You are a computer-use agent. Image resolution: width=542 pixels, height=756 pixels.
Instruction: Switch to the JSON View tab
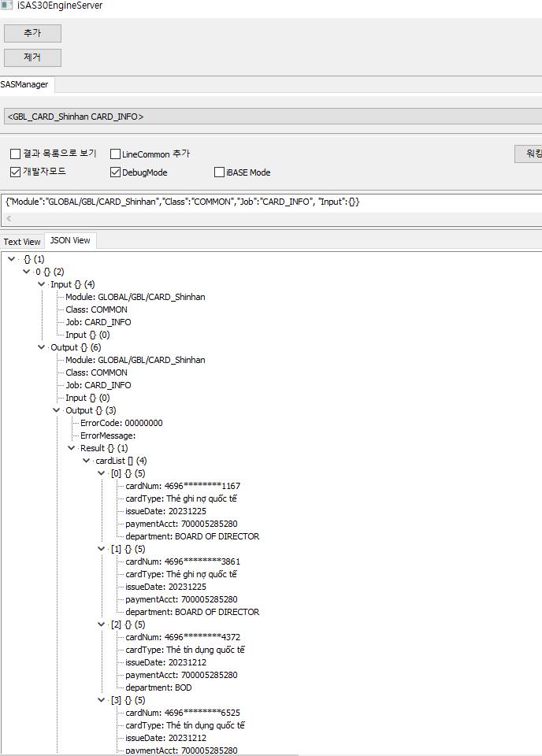pos(70,240)
